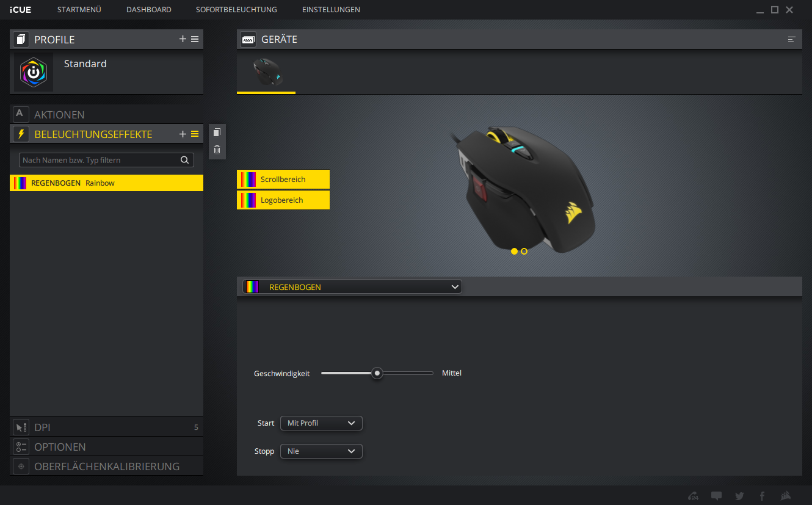This screenshot has height=505, width=812.
Task: Open the Twitter icon in status bar
Action: coord(739,496)
